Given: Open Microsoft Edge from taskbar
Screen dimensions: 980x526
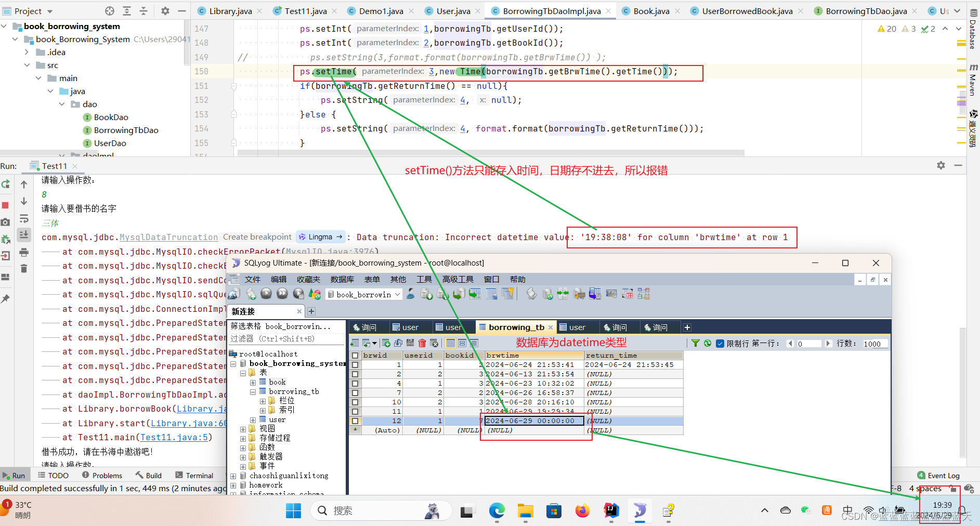Looking at the screenshot, I should coord(496,511).
